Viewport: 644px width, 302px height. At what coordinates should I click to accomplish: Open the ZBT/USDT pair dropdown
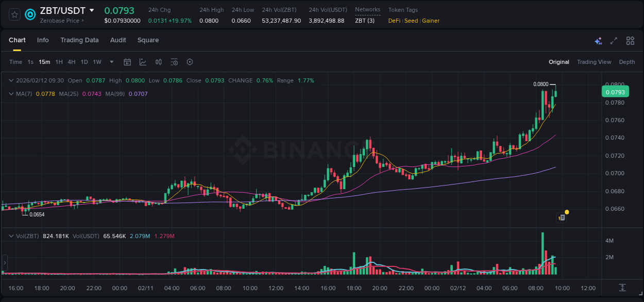[x=92, y=10]
